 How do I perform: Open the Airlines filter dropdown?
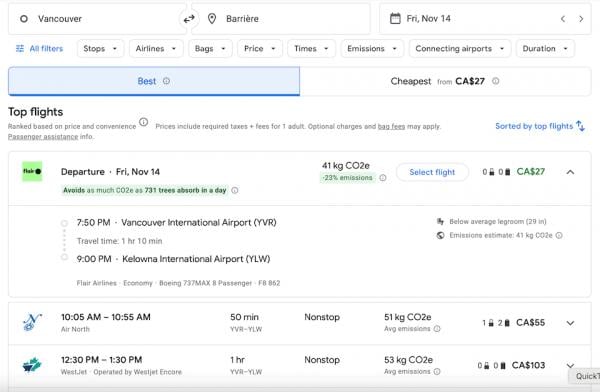[x=156, y=49]
